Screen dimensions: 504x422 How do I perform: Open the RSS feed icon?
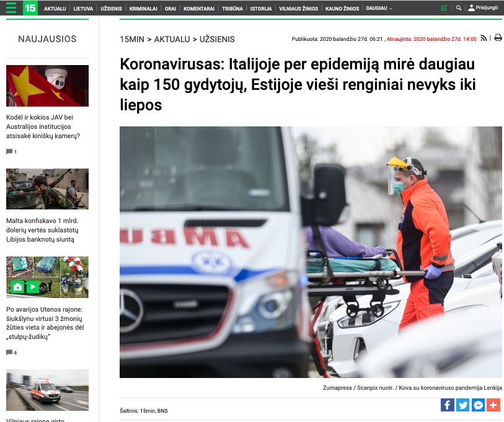click(484, 38)
